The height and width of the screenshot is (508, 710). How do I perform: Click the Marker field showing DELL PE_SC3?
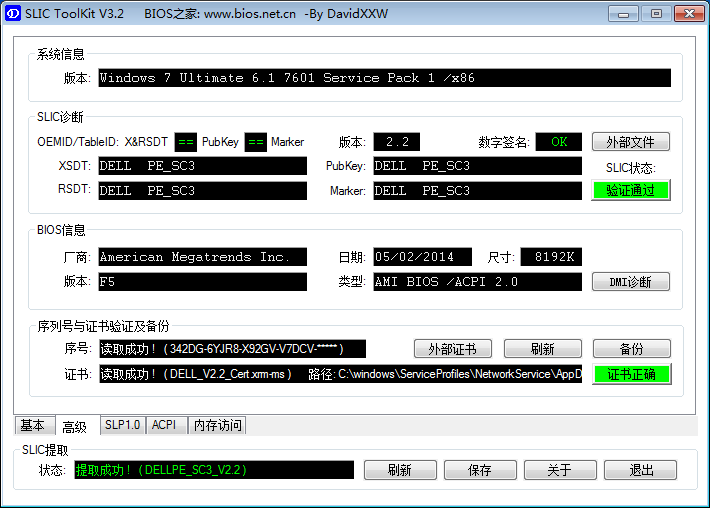coord(477,191)
